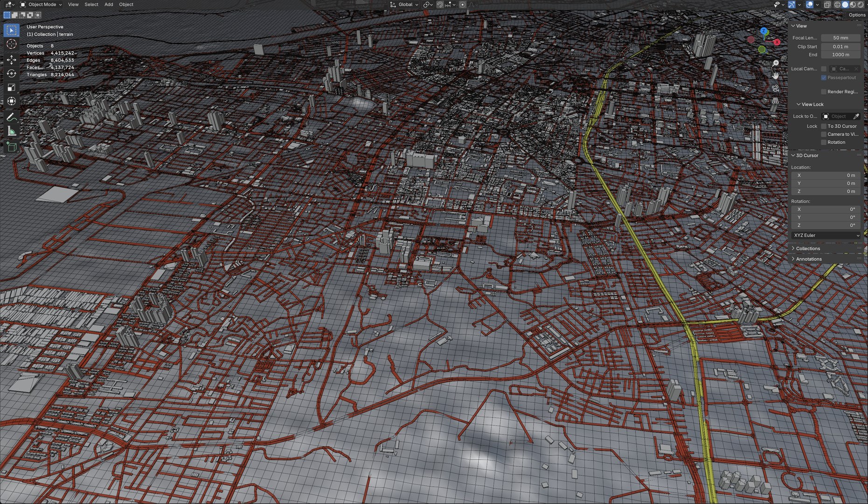This screenshot has height=504, width=868.
Task: Select the Add Cube tool
Action: [x=12, y=147]
